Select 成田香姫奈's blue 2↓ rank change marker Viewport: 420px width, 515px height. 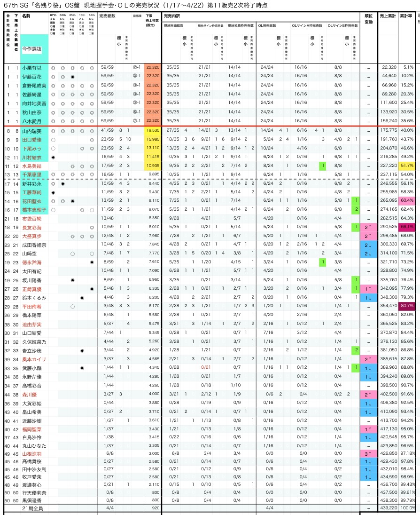pos(368,245)
